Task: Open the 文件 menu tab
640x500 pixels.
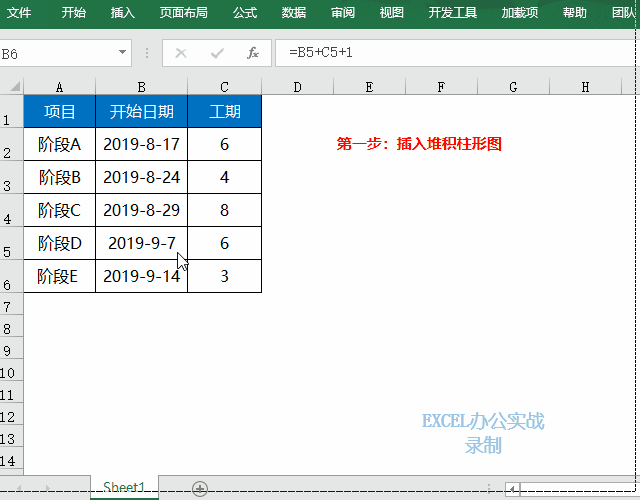Action: click(x=19, y=13)
